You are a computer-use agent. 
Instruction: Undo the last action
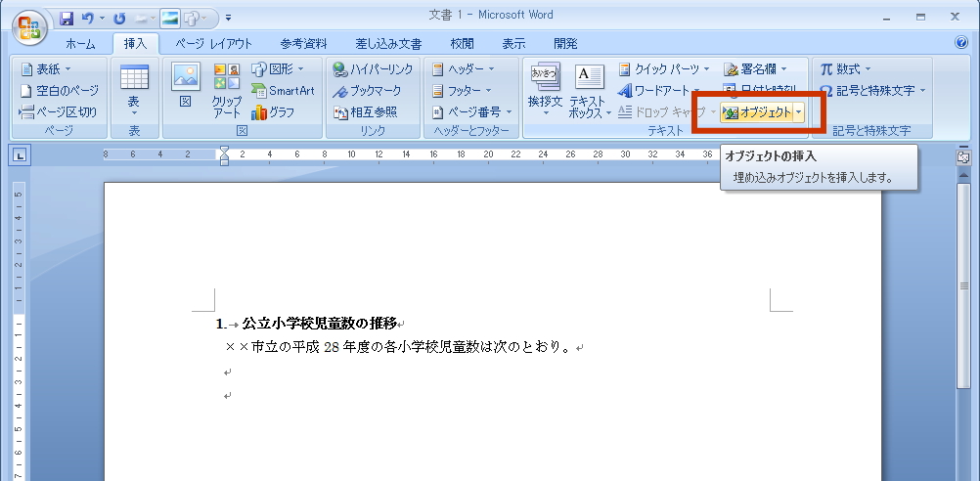(88, 19)
